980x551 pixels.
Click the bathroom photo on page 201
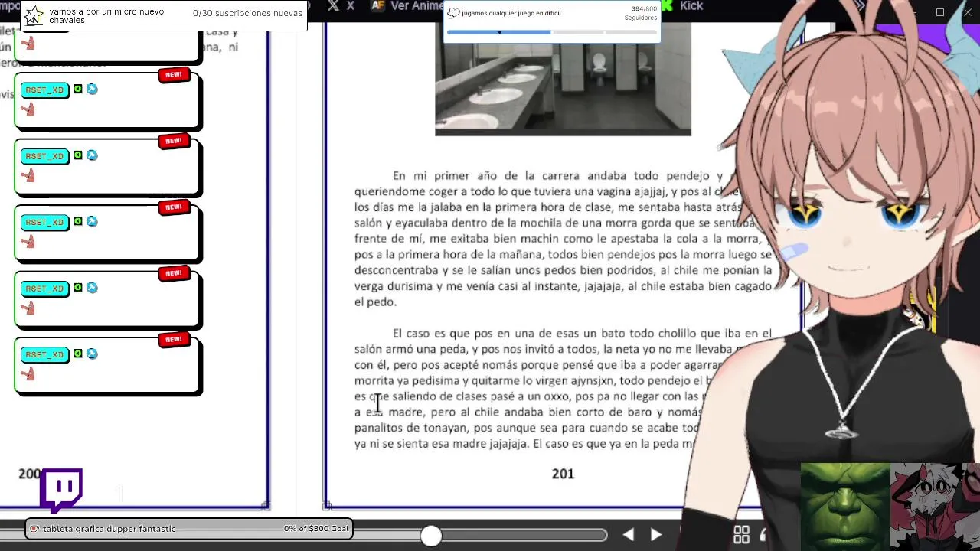pyautogui.click(x=563, y=79)
